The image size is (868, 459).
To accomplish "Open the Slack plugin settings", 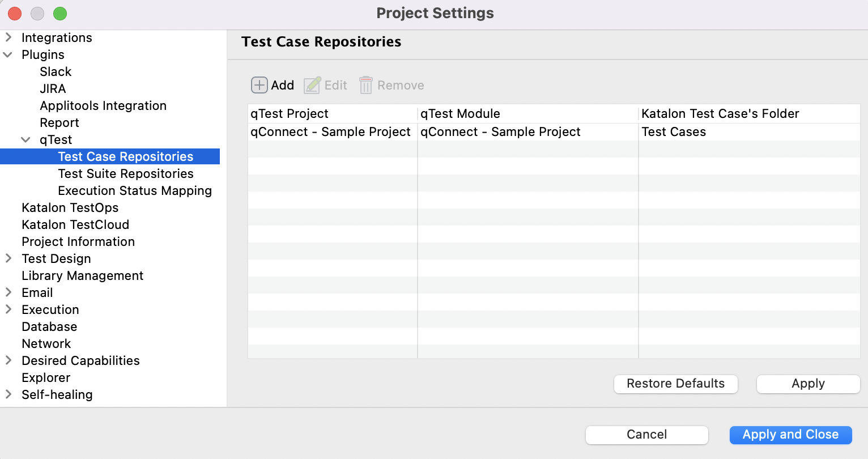I will [x=56, y=71].
